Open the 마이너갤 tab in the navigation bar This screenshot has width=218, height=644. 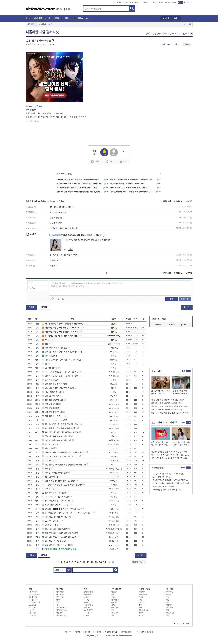[38, 19]
